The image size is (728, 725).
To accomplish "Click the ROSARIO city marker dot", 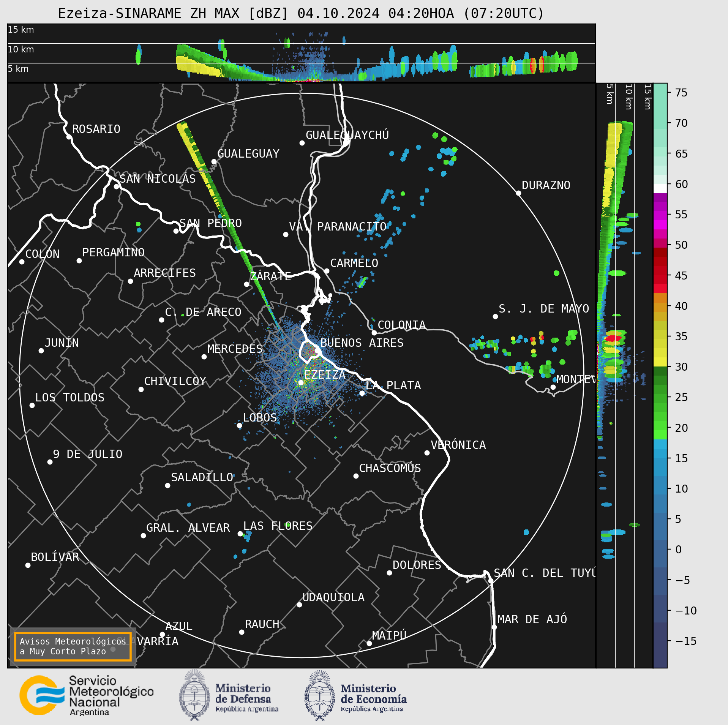I will [69, 137].
